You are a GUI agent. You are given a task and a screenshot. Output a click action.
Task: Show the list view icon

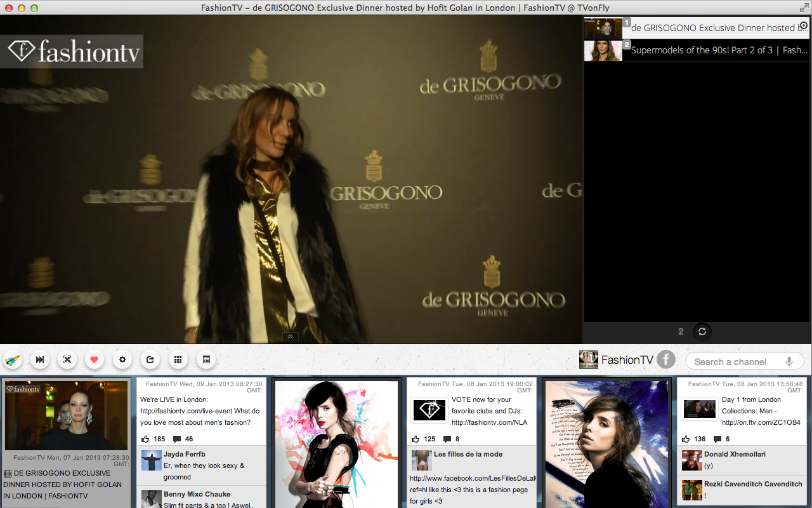pos(206,360)
